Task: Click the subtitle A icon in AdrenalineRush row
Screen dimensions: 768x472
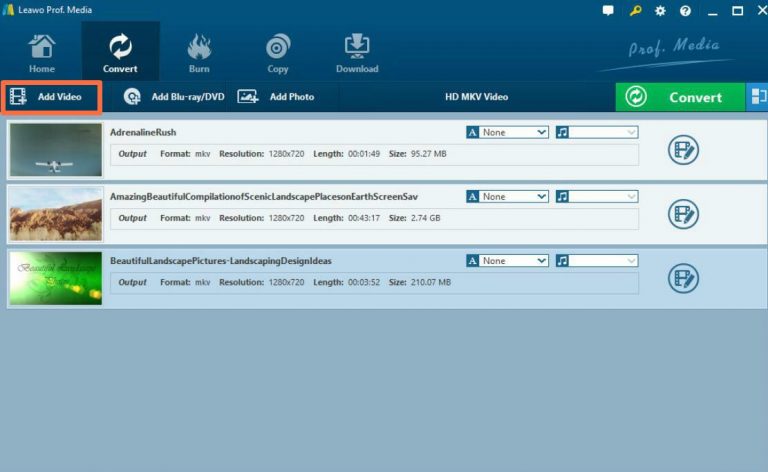Action: 473,132
